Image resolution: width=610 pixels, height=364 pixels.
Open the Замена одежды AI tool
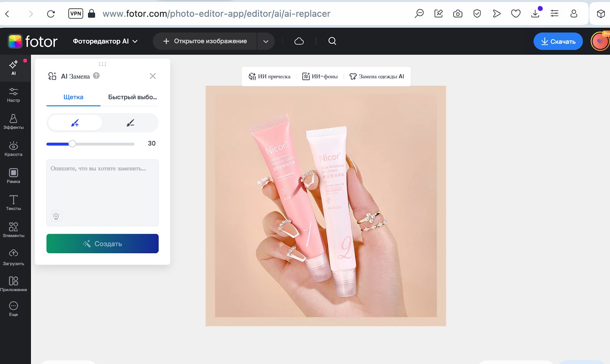coord(377,77)
